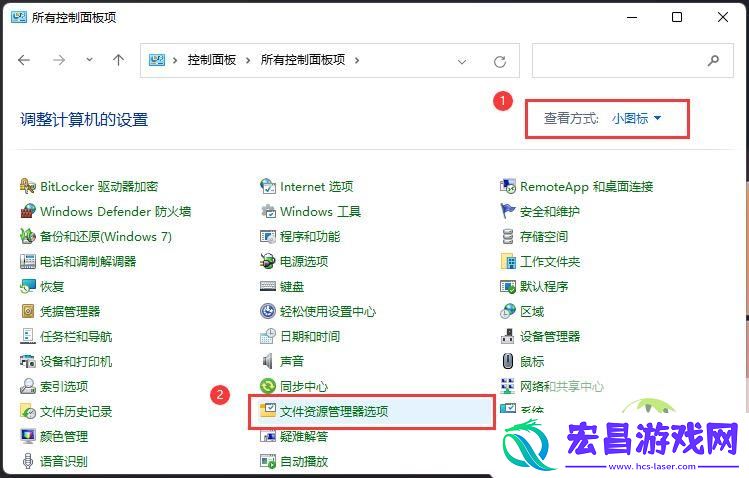
Task: Click the Internet 选项 icon
Action: [x=268, y=186]
